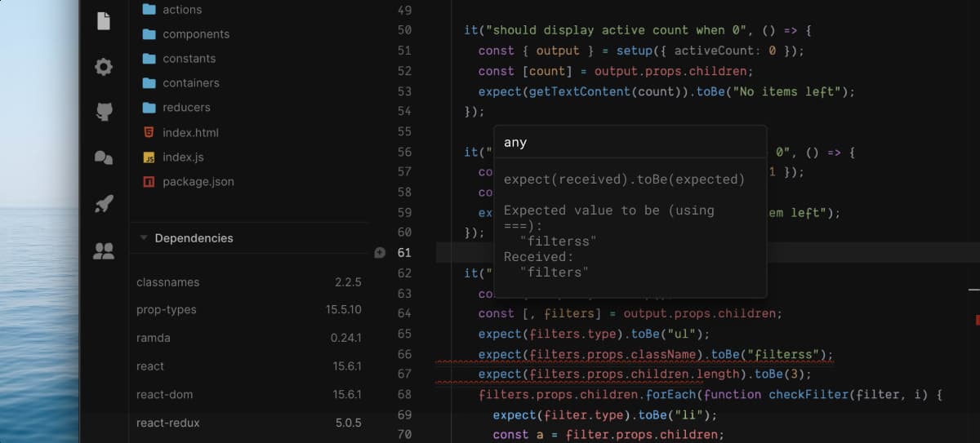Click the classnames dependency entry
This screenshot has height=443, width=980.
point(167,282)
